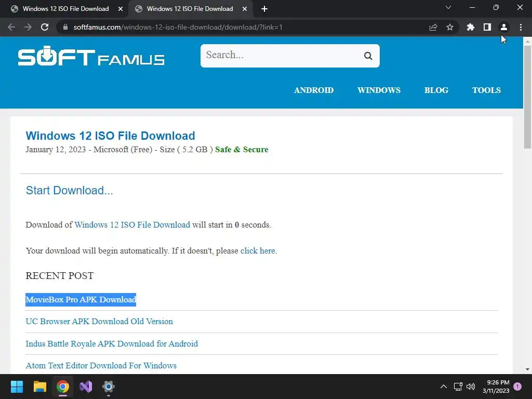Image resolution: width=532 pixels, height=399 pixels.
Task: Follow inline Windows 12 ISO File Download link
Action: 132,224
